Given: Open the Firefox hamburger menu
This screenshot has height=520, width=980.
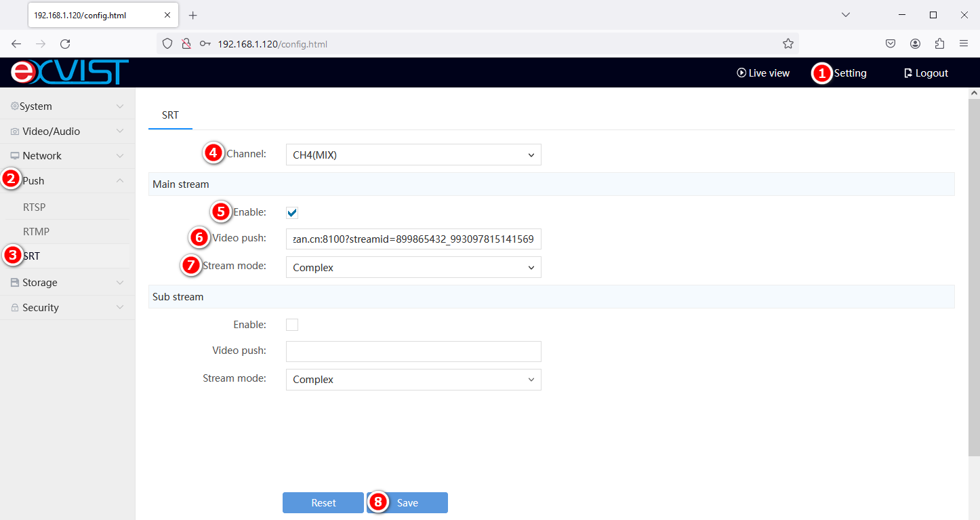Looking at the screenshot, I should tap(964, 44).
